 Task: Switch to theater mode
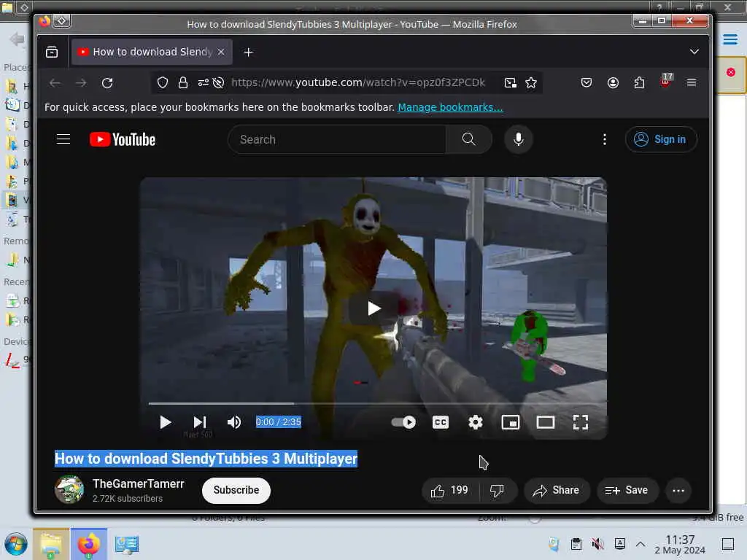click(546, 422)
